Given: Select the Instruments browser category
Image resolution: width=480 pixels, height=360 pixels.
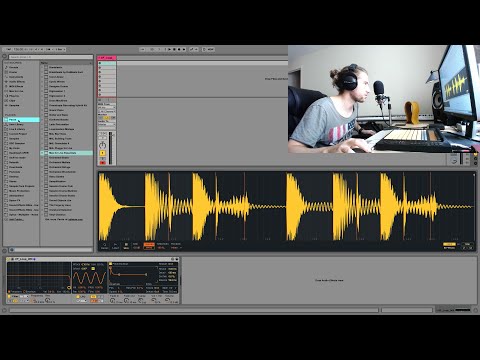Looking at the screenshot, I should click(16, 77).
